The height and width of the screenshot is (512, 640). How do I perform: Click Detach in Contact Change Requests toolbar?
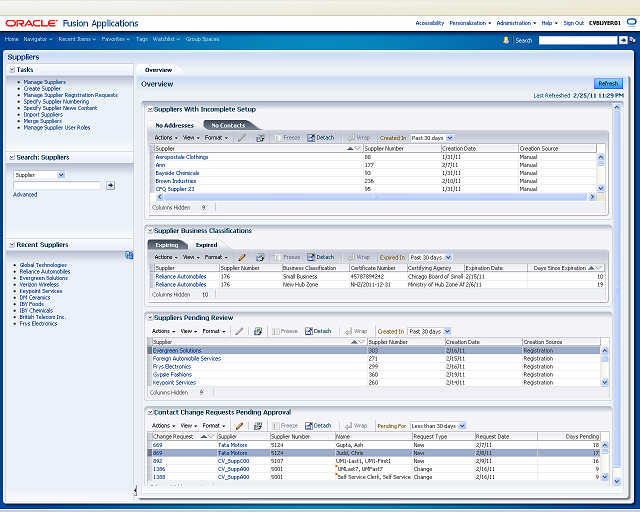click(318, 425)
